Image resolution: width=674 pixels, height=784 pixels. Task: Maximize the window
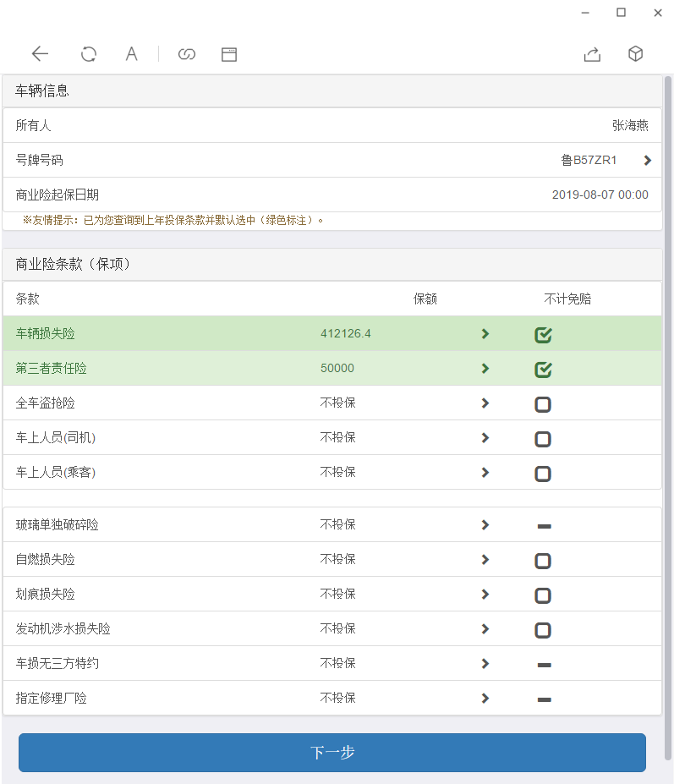(621, 13)
